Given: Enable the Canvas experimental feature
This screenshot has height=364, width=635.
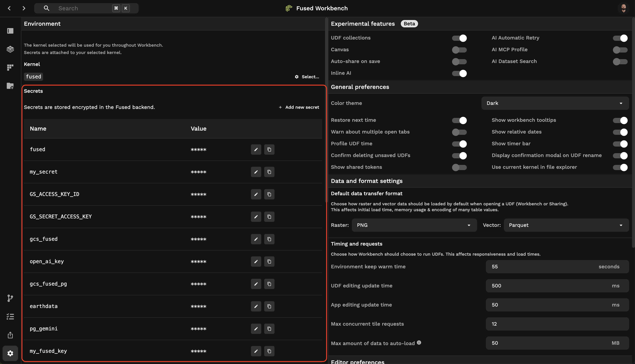Looking at the screenshot, I should (459, 50).
